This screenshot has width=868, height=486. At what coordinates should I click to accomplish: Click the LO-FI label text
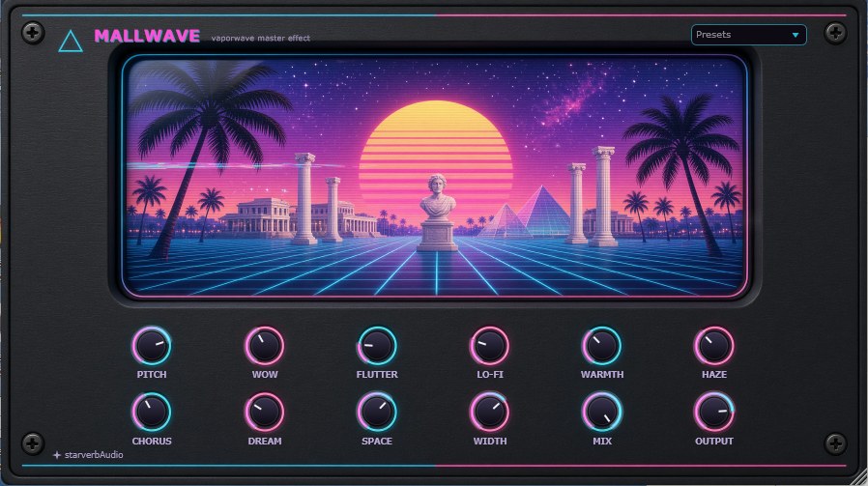(490, 375)
